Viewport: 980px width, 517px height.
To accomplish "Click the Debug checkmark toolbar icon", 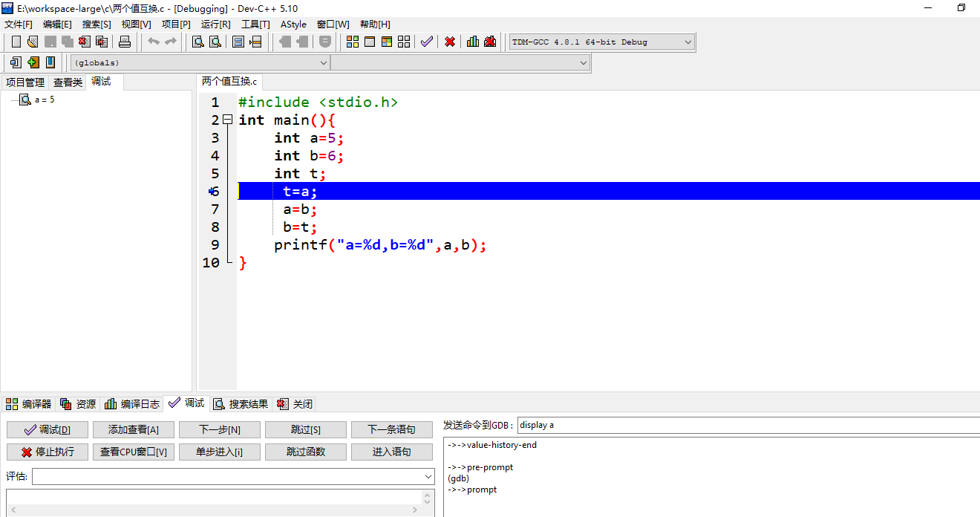I will point(426,42).
